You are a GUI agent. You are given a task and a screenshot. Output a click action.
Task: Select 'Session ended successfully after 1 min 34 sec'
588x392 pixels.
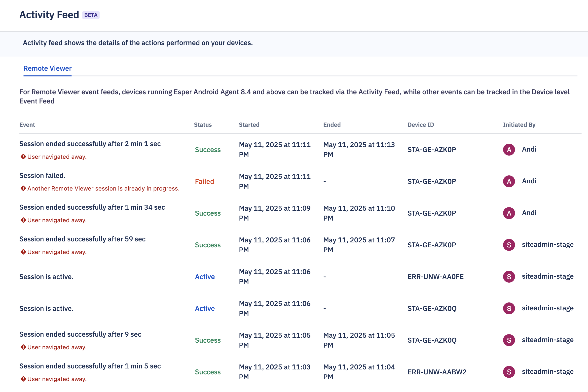92,207
